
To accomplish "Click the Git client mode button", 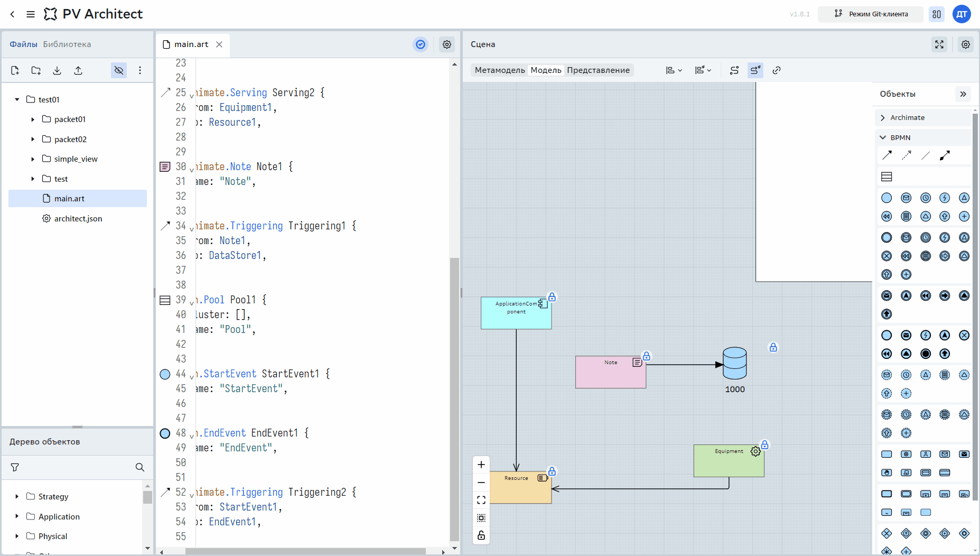I will tap(871, 14).
